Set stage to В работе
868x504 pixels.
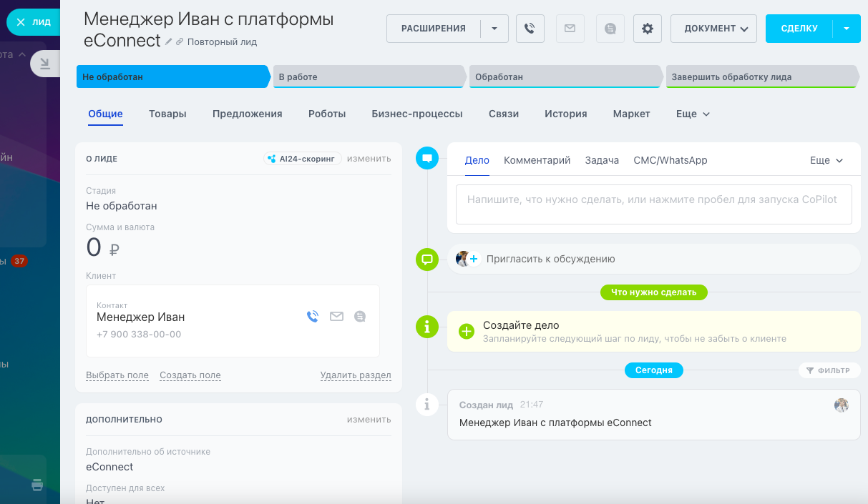(x=369, y=76)
